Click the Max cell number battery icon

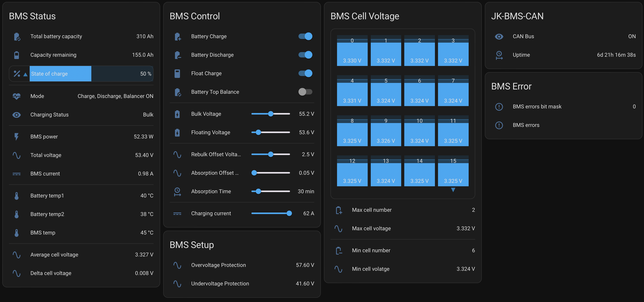339,210
